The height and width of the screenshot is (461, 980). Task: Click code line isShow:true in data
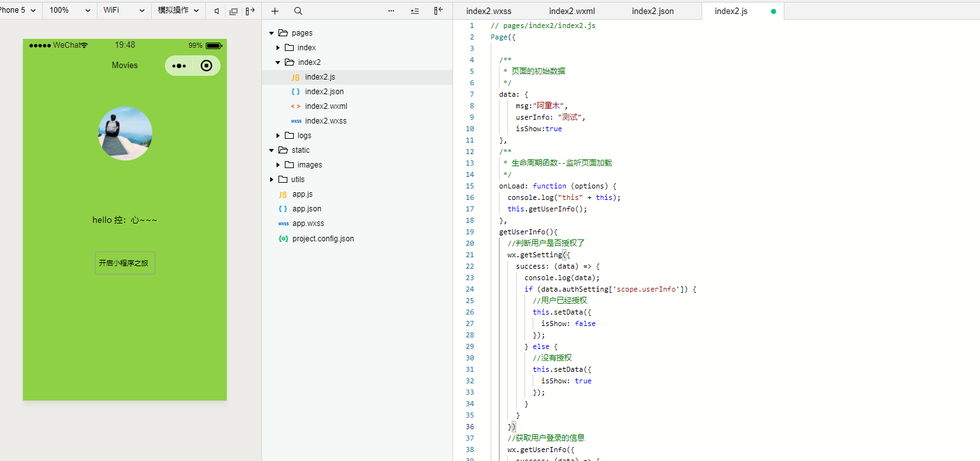[x=538, y=129]
